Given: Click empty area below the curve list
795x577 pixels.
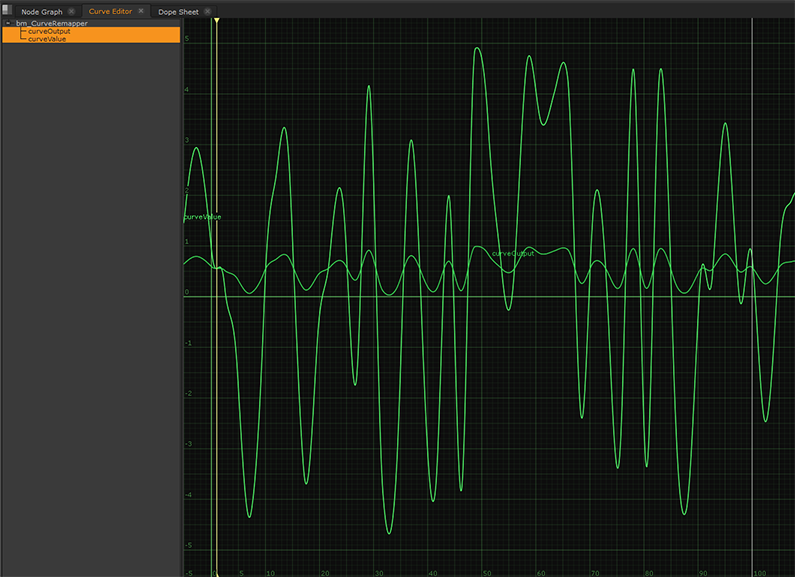Looking at the screenshot, I should (x=90, y=300).
